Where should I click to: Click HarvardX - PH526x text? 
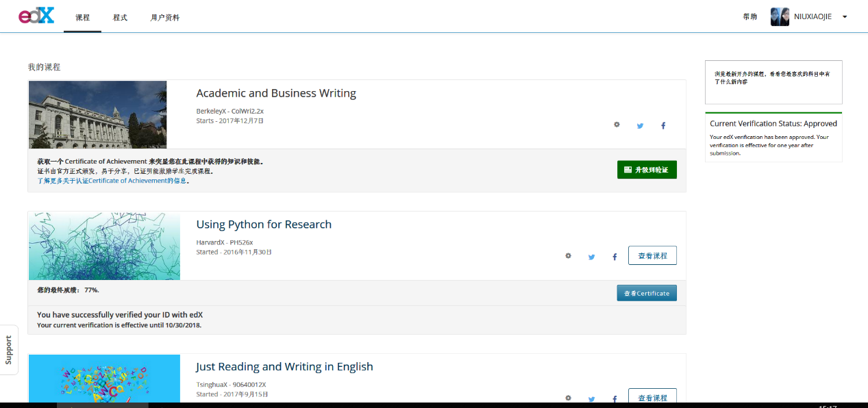click(225, 242)
